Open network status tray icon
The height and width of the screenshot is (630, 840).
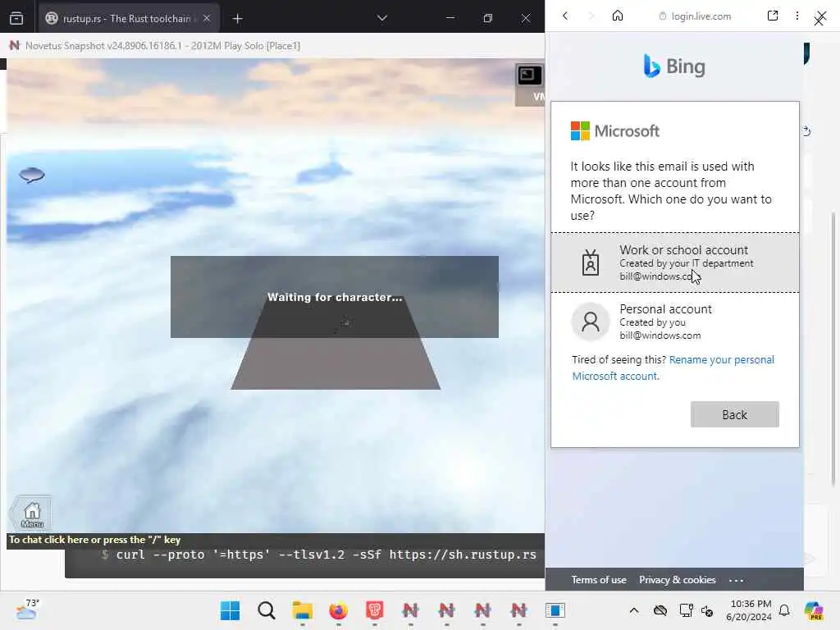coord(685,610)
